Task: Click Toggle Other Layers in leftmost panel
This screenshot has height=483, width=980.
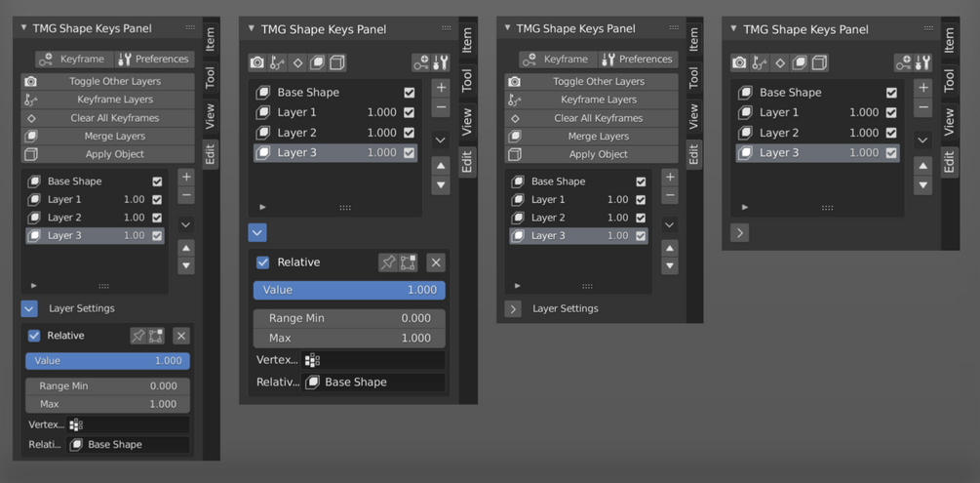Action: [x=108, y=81]
